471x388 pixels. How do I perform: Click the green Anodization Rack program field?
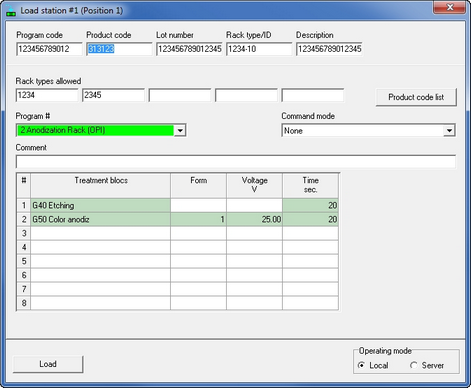pyautogui.click(x=95, y=130)
